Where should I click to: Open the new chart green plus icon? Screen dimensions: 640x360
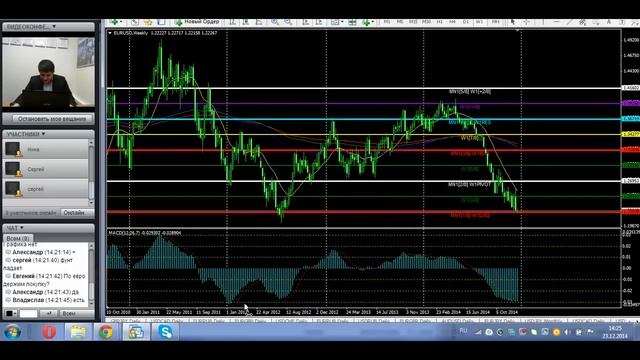coord(115,22)
